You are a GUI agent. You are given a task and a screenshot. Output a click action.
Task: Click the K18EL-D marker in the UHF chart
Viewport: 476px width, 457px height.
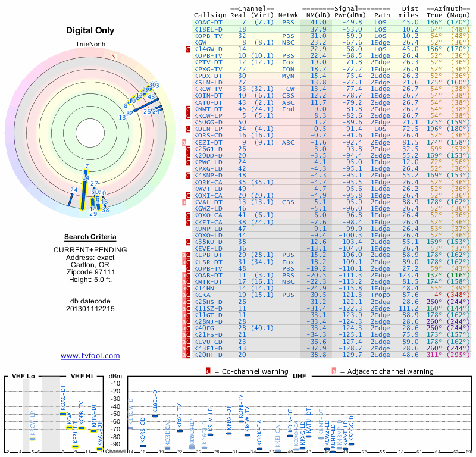tap(156, 415)
